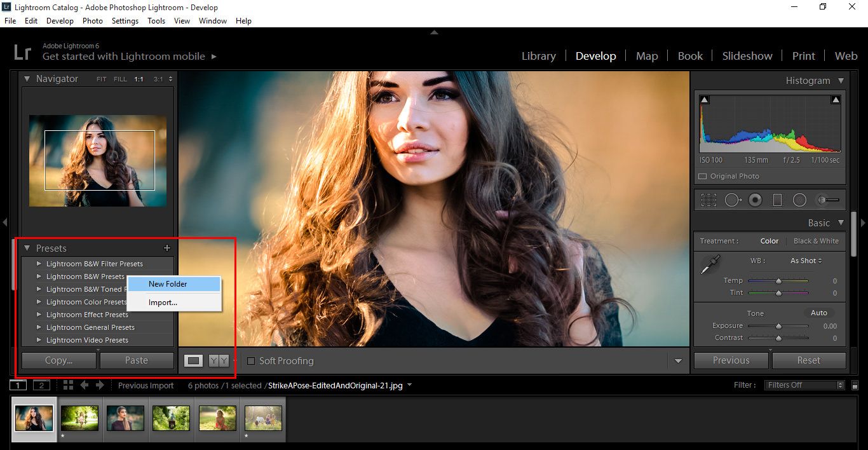
Task: Switch to the Library module
Action: (538, 56)
